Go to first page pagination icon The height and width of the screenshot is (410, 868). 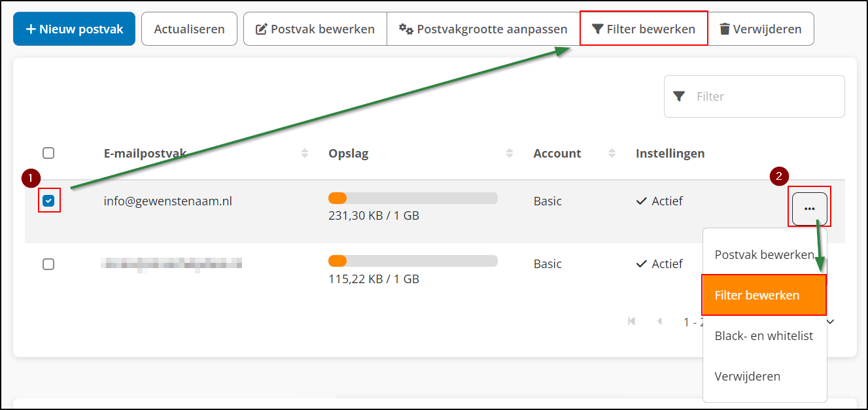click(x=631, y=321)
